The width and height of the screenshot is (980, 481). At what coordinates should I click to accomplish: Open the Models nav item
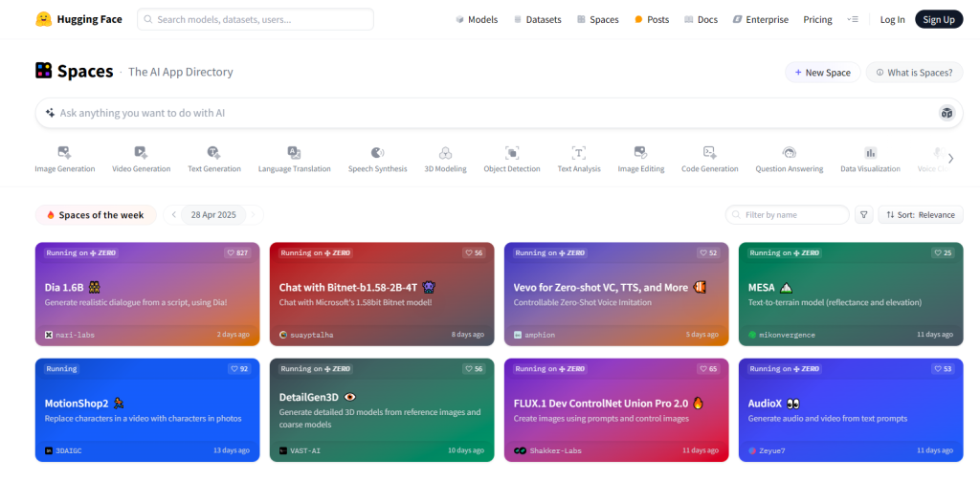tap(477, 19)
